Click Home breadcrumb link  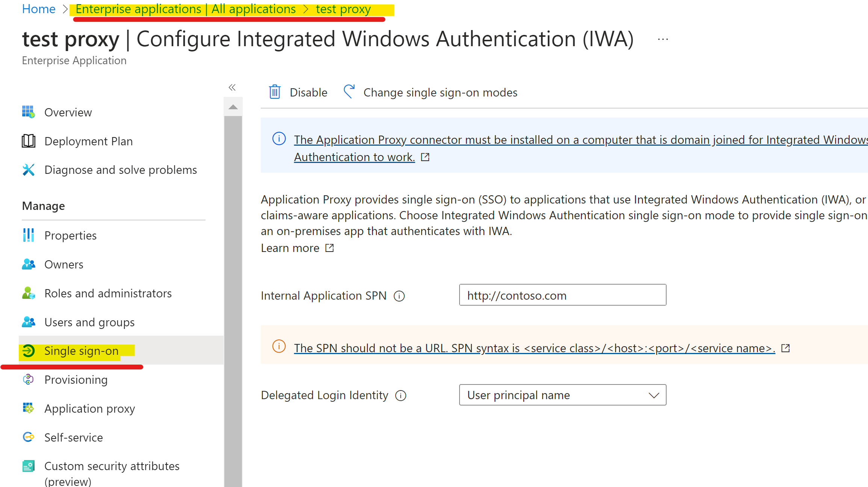(x=39, y=9)
